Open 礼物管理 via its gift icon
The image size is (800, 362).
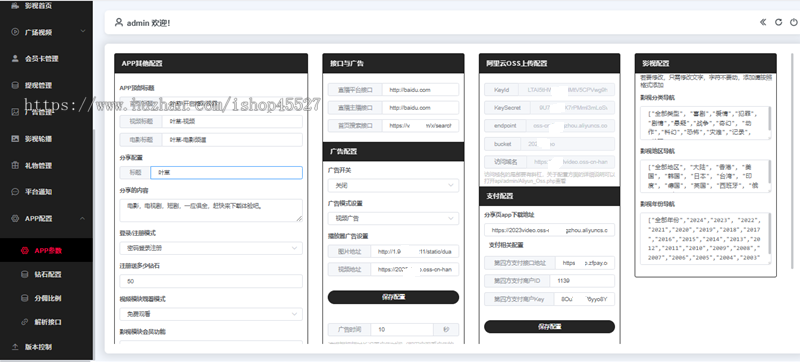(15, 165)
